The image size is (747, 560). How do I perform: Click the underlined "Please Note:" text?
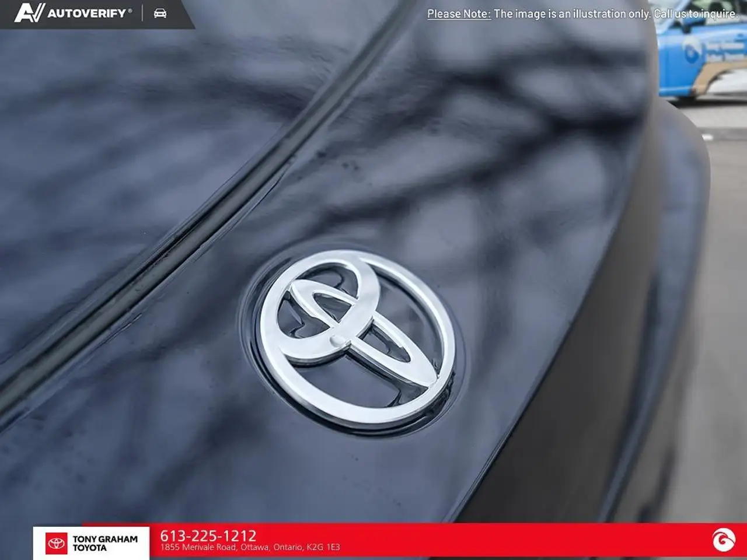click(x=459, y=13)
